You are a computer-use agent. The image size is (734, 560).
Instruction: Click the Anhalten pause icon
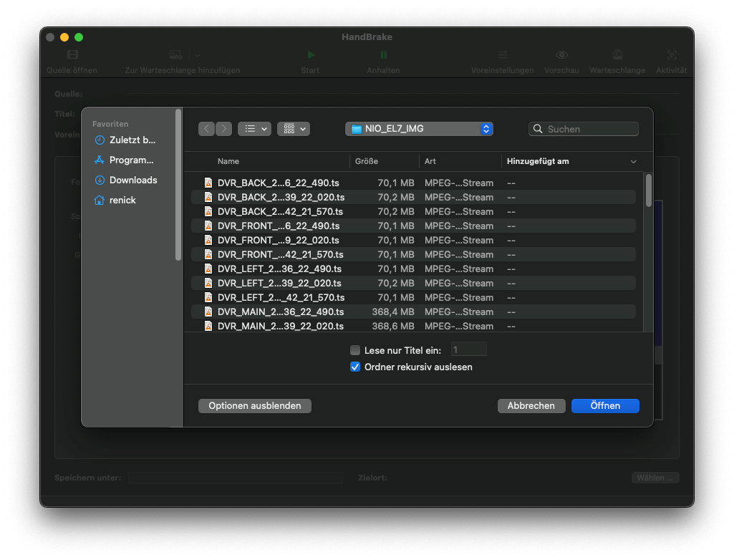[383, 55]
